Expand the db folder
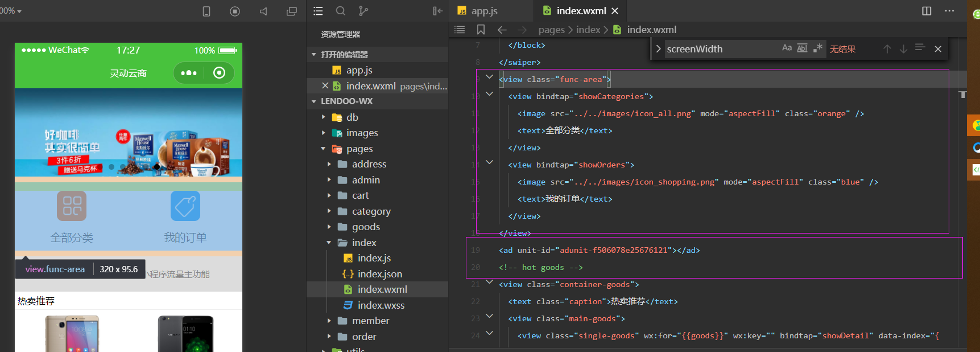This screenshot has width=980, height=352. (324, 117)
